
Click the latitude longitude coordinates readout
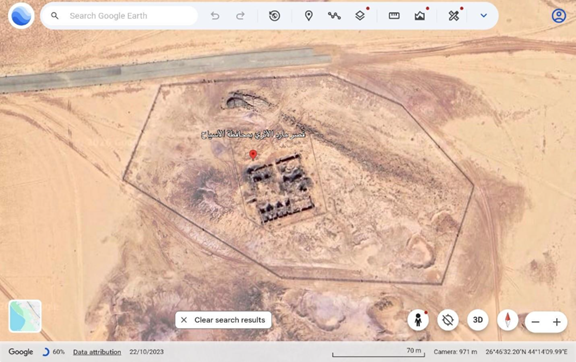[526, 352]
